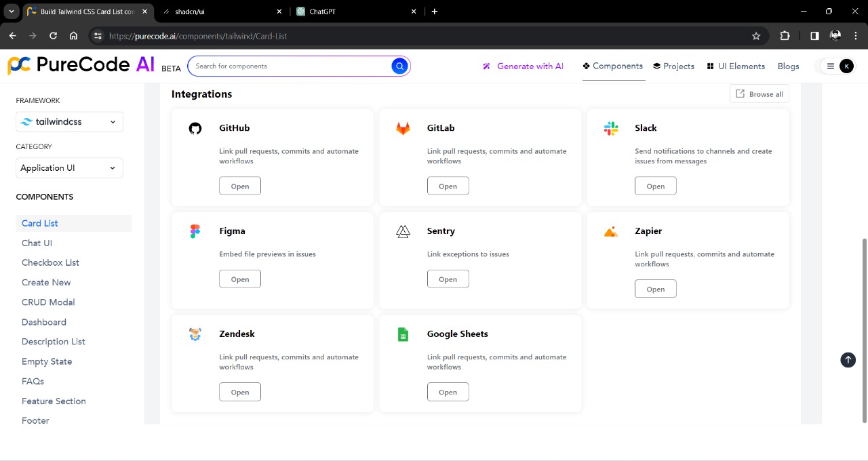Select Footer in sidebar
This screenshot has height=461, width=868.
(35, 421)
